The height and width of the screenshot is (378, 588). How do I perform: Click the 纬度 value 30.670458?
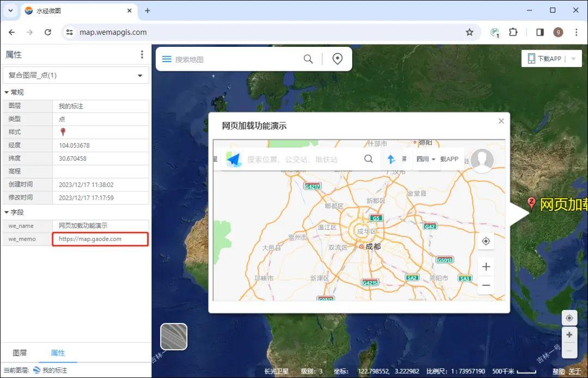(101, 158)
